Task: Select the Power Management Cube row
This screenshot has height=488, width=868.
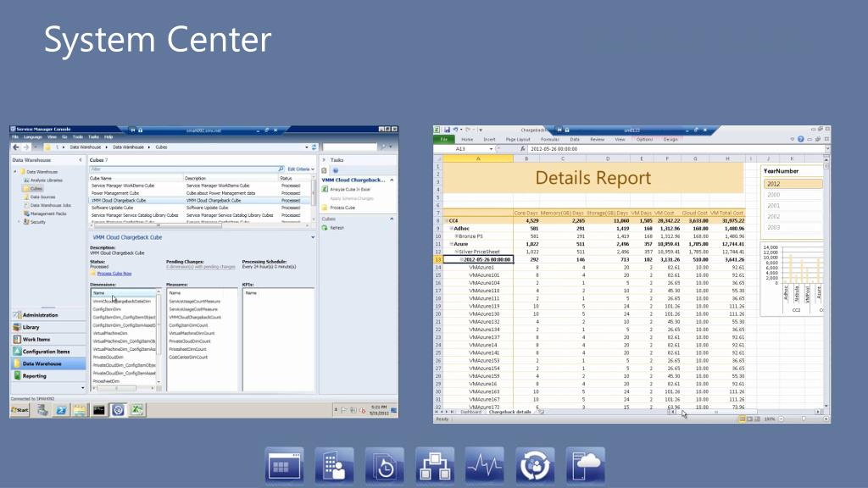Action: click(200, 193)
